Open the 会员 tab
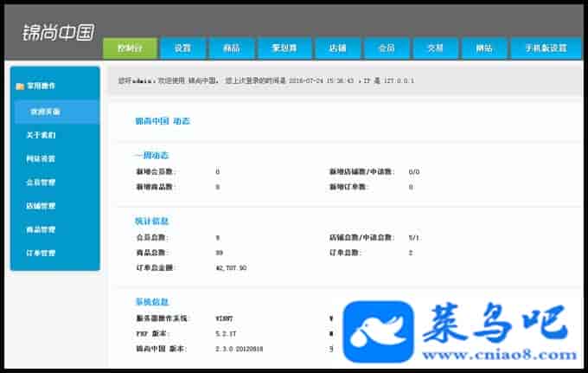This screenshot has width=588, height=373. pyautogui.click(x=387, y=48)
